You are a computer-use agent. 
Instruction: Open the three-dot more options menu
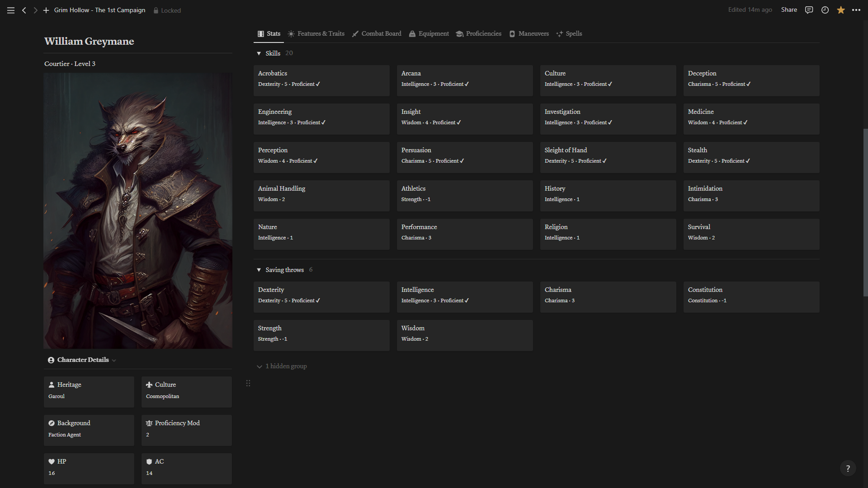(x=856, y=10)
